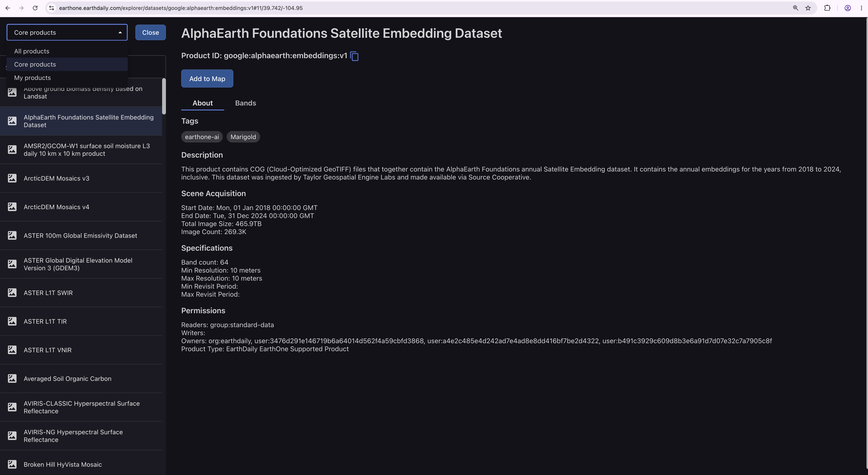Click the image icon beside ArcticDEM Mosaics v3
The height and width of the screenshot is (475, 868).
tap(12, 178)
